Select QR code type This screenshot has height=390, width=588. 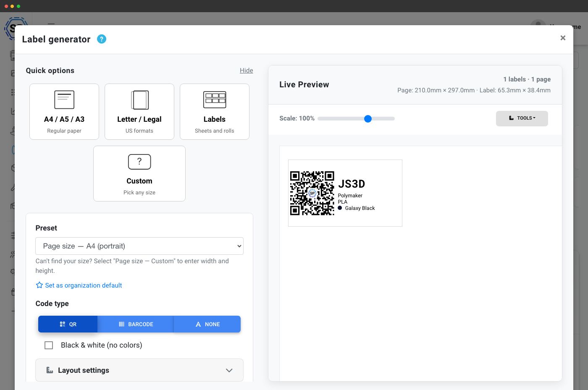coord(68,324)
